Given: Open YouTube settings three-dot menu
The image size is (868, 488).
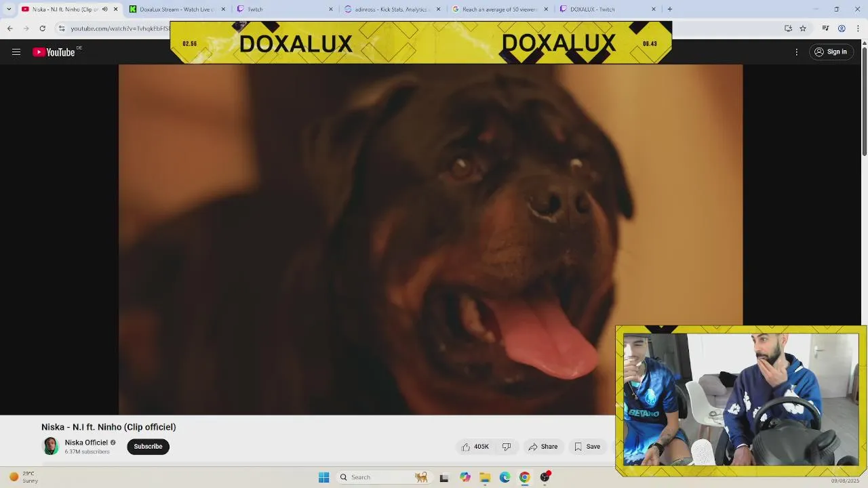Looking at the screenshot, I should coord(797,52).
